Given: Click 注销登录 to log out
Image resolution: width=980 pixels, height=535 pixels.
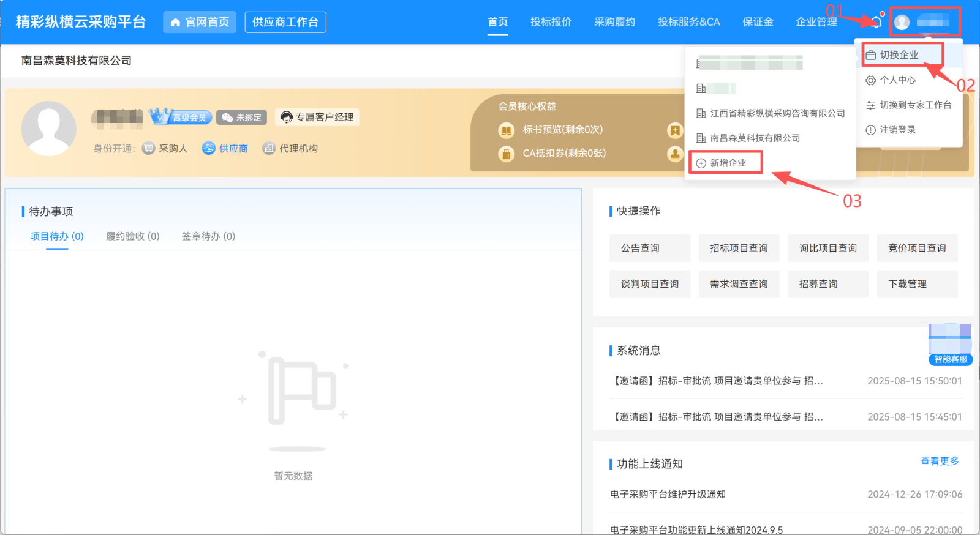Looking at the screenshot, I should pyautogui.click(x=897, y=130).
